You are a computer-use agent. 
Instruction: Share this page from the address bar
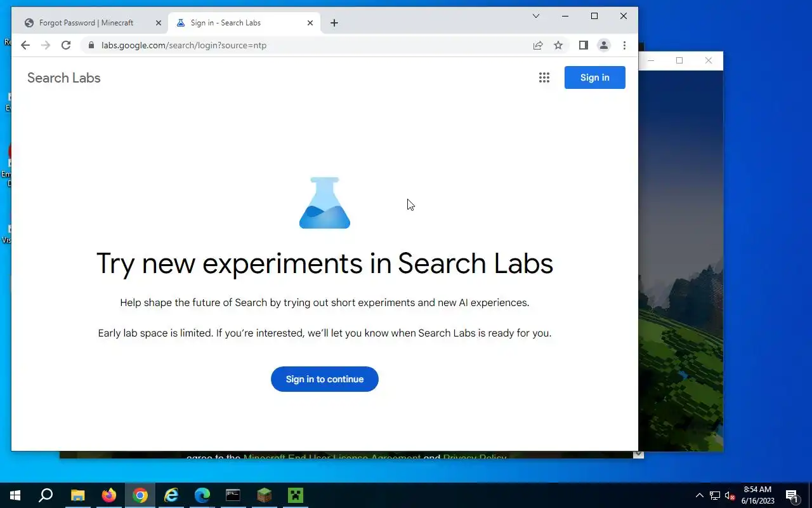538,45
